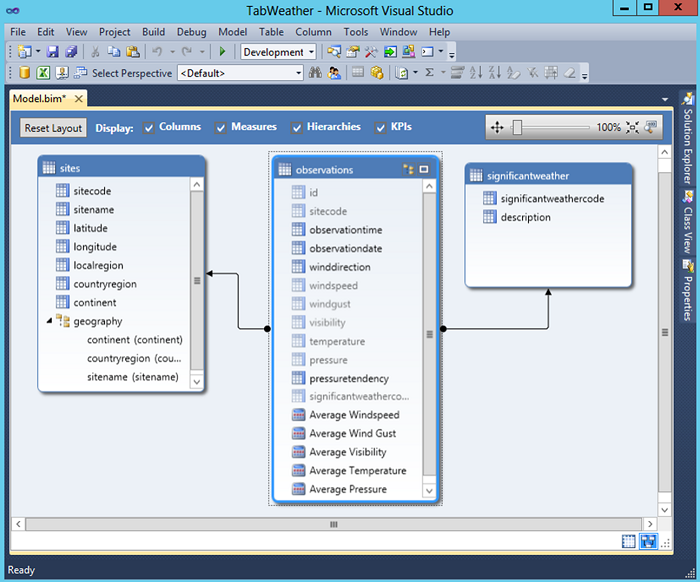
Task: Click the scroll-down arrow in the sites table
Action: [x=196, y=382]
